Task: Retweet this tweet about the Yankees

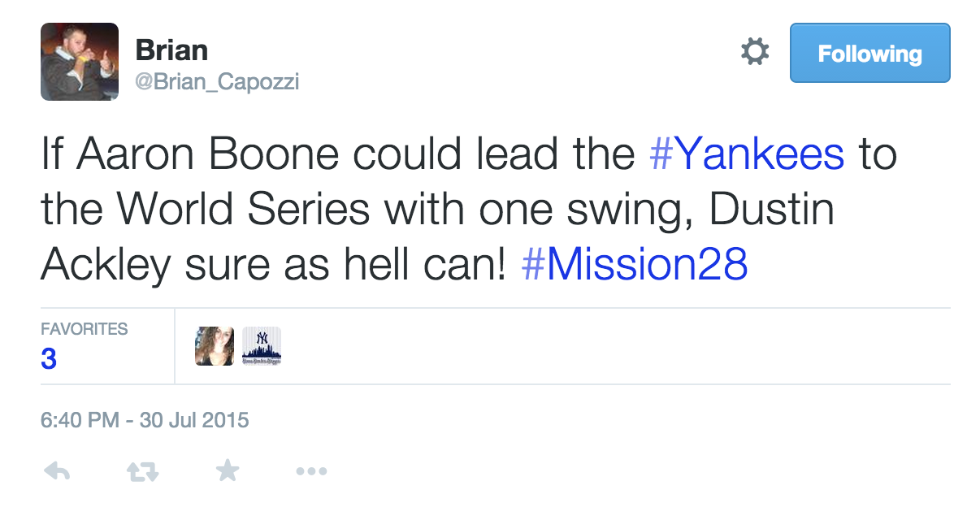Action: (142, 471)
